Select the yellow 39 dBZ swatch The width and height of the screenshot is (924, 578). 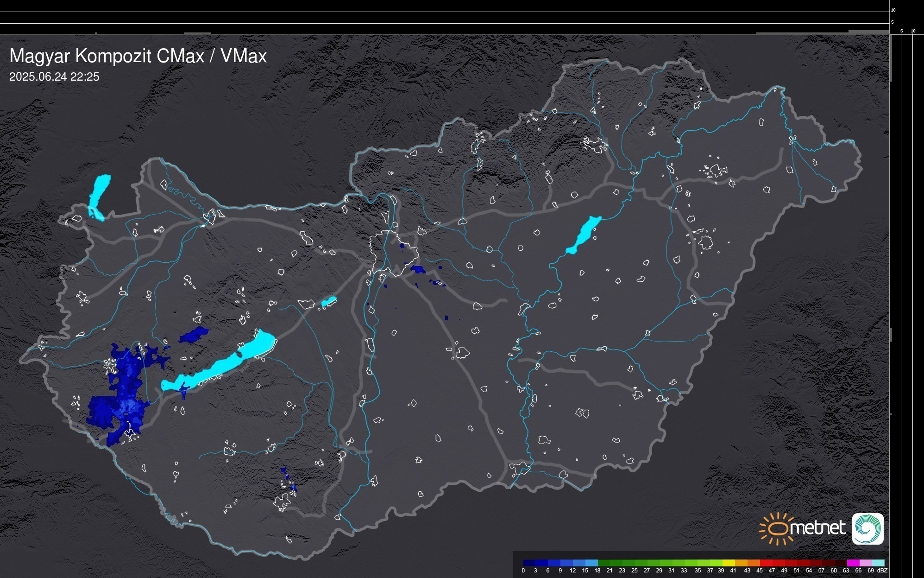[728, 563]
